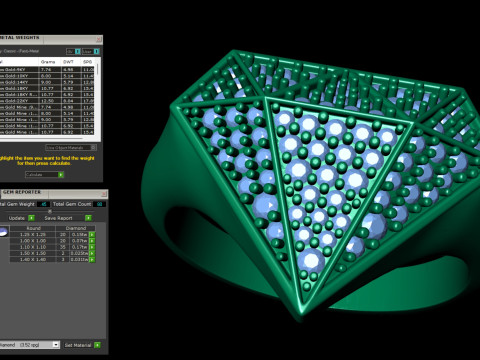Image resolution: width=480 pixels, height=360 pixels.
Task: Click the SPG column header
Action: pyautogui.click(x=87, y=62)
